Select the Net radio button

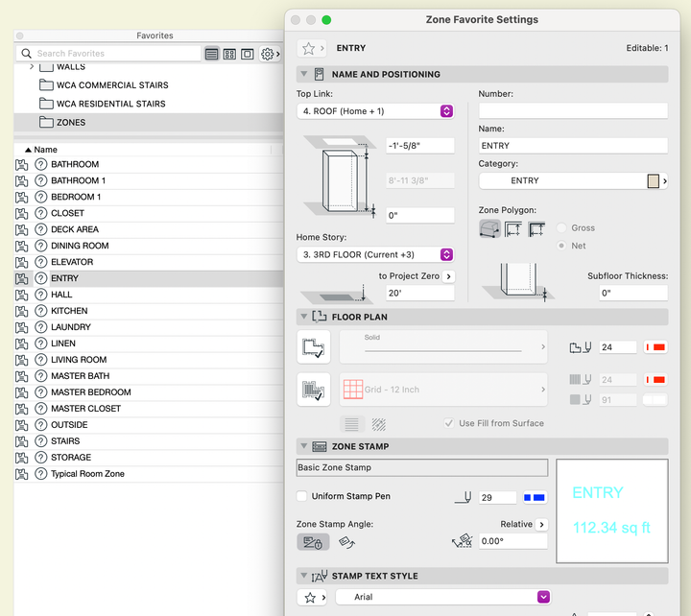click(561, 246)
